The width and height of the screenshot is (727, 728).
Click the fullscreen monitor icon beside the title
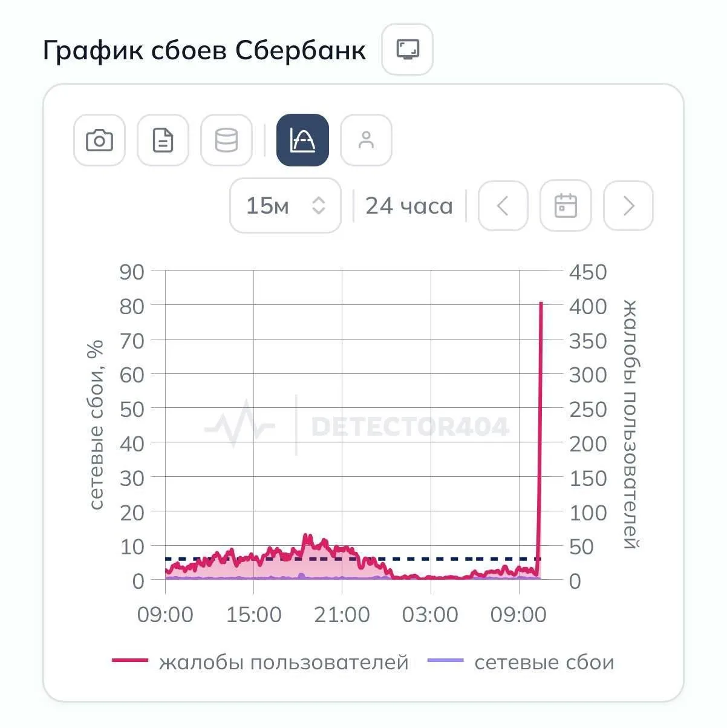pyautogui.click(x=408, y=49)
